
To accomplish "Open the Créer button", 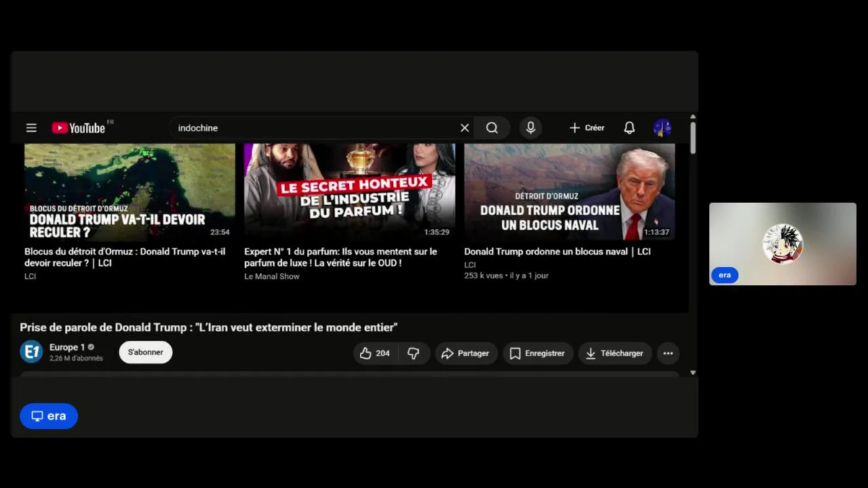I will [x=587, y=128].
